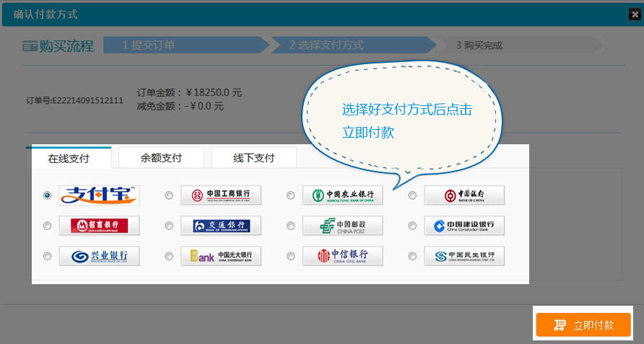The image size is (644, 344).
Task: Select the radio button for Minsheng Bank
Action: pyautogui.click(x=412, y=256)
